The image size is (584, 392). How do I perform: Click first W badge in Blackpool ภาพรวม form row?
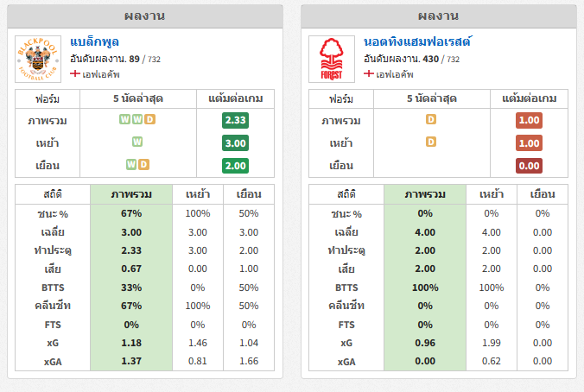[124, 119]
